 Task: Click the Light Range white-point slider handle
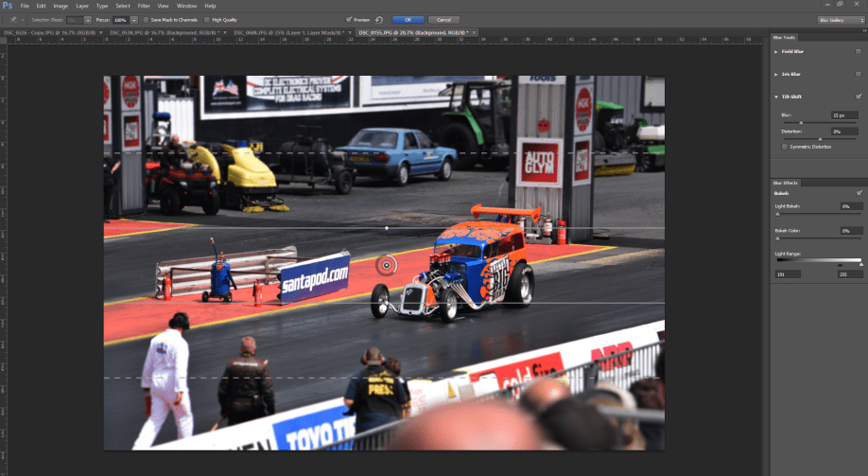[860, 265]
